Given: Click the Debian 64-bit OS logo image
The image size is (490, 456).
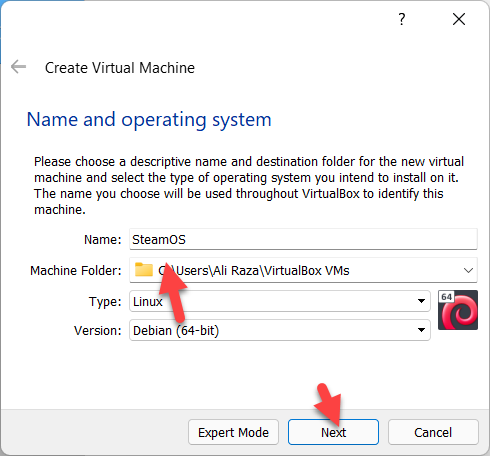Looking at the screenshot, I should [x=458, y=310].
